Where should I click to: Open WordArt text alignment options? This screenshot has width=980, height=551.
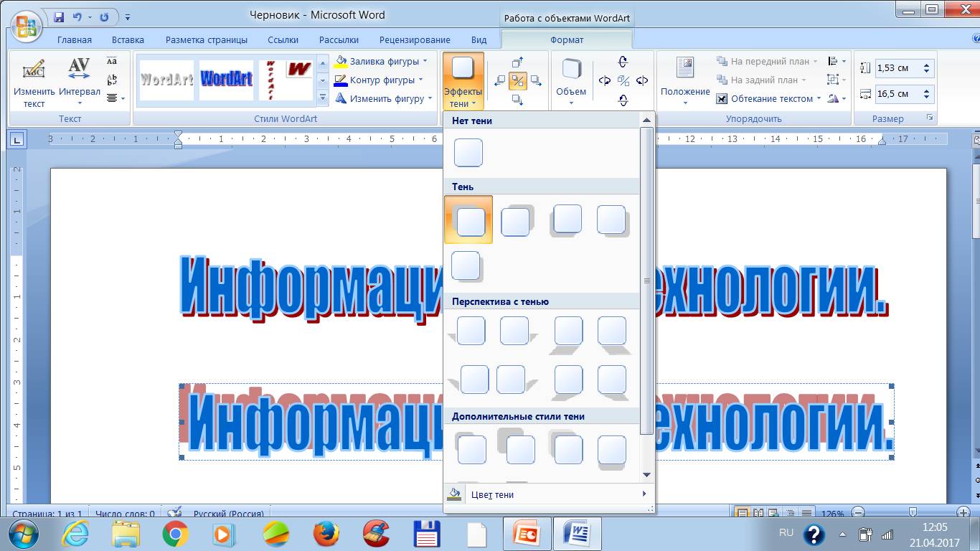[115, 98]
